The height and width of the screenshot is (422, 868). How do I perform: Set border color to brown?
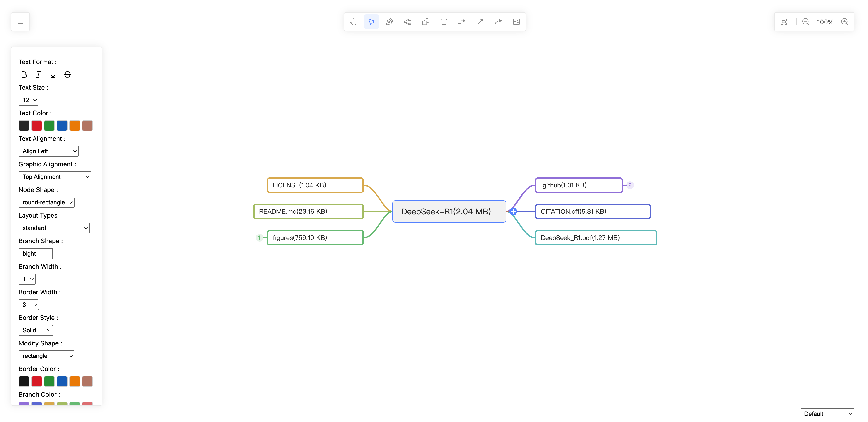pyautogui.click(x=87, y=381)
